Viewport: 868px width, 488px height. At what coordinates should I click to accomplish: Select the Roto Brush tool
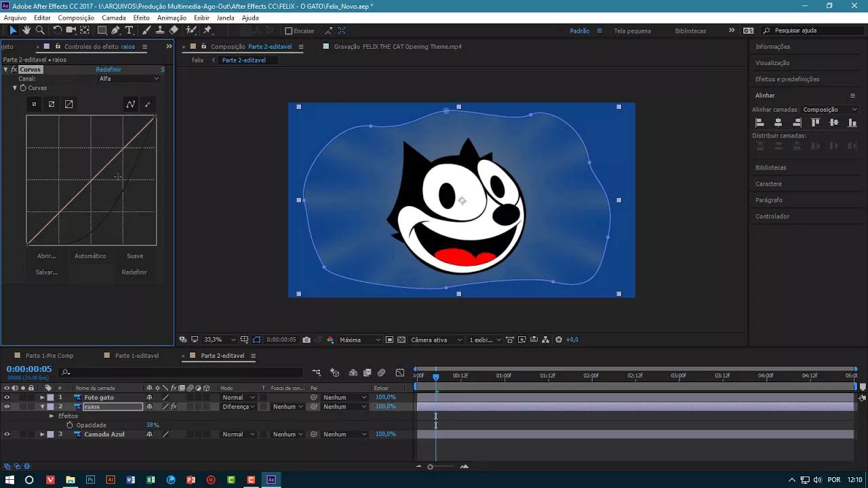click(x=192, y=30)
